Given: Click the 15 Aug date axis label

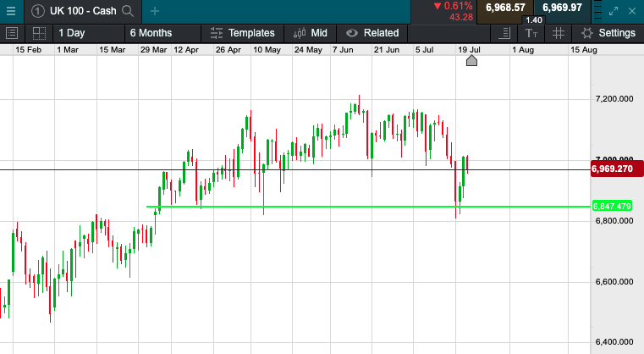Looking at the screenshot, I should (584, 50).
